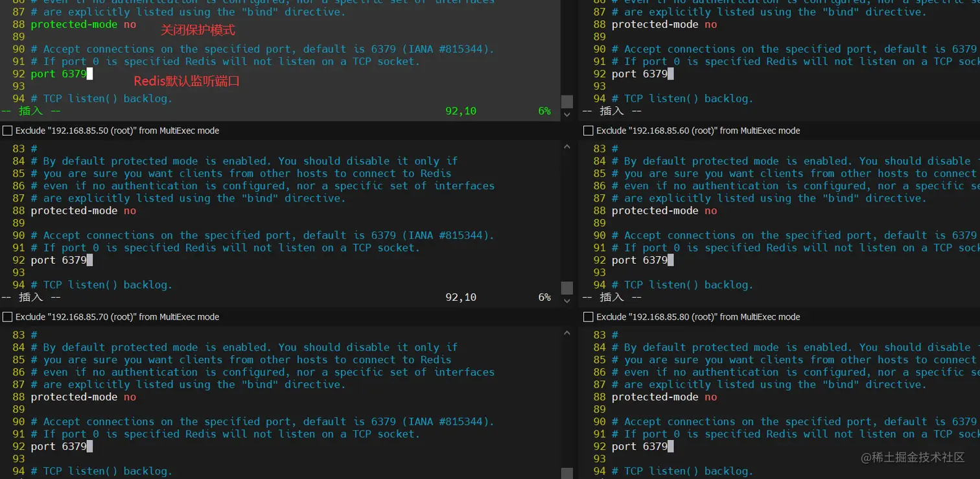The height and width of the screenshot is (479, 980).
Task: Click the green "protected-mode" text
Action: click(74, 25)
